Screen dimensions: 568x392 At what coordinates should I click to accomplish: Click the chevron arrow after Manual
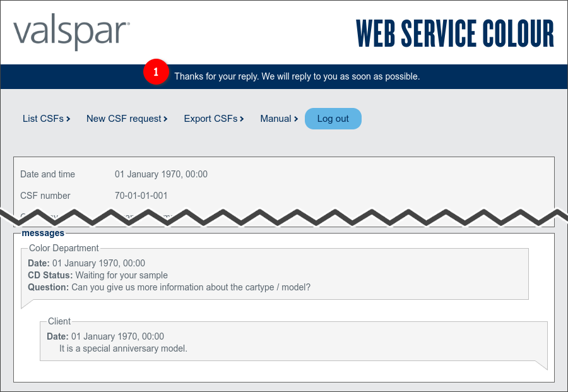point(296,119)
